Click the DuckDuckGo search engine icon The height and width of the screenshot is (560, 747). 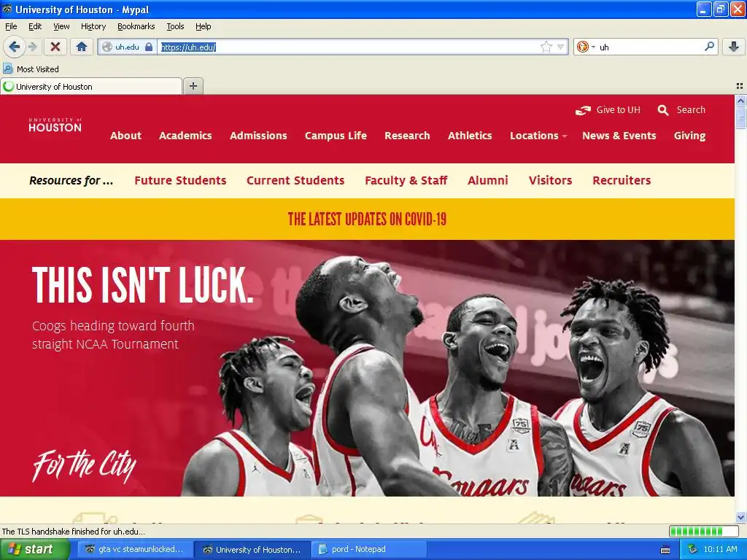pos(582,47)
